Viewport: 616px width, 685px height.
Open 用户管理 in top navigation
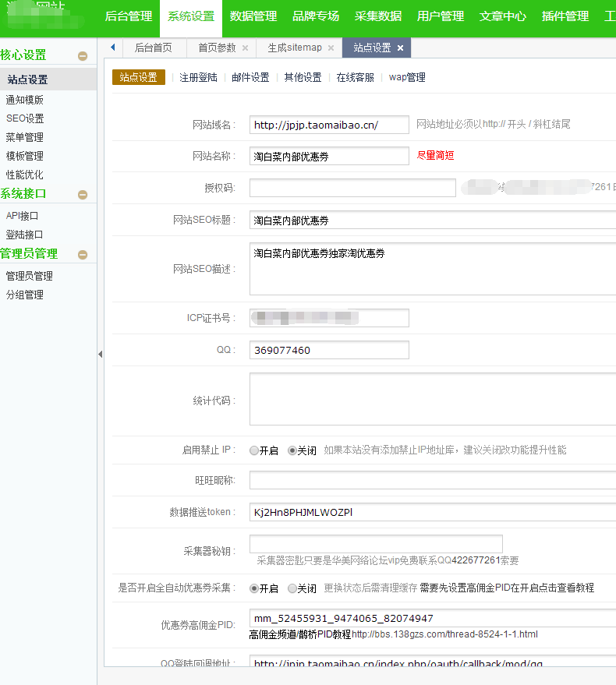click(x=441, y=16)
